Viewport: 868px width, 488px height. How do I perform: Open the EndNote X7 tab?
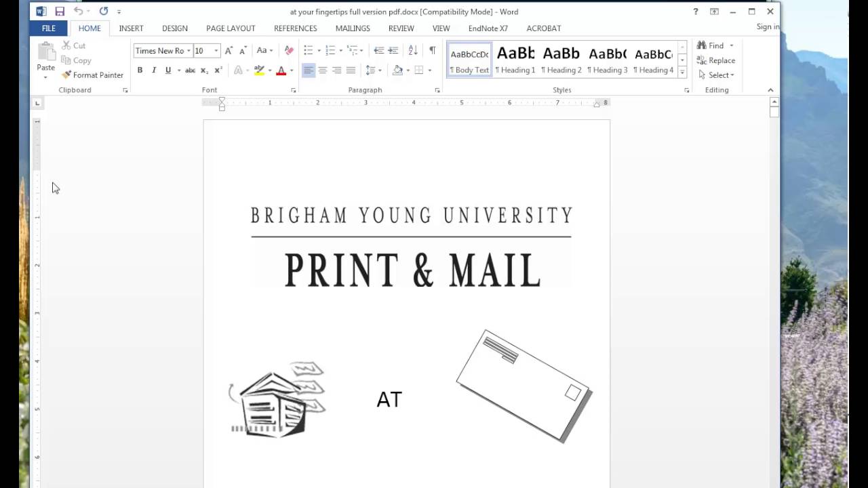pyautogui.click(x=488, y=28)
